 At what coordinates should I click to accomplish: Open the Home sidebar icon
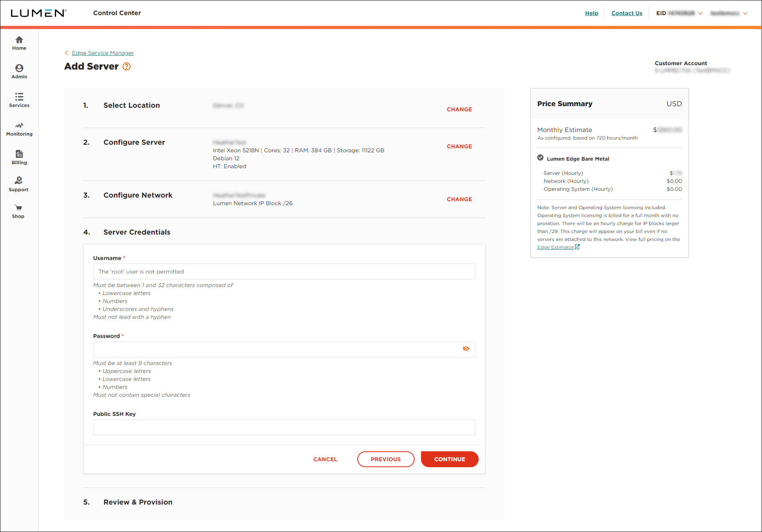[19, 40]
